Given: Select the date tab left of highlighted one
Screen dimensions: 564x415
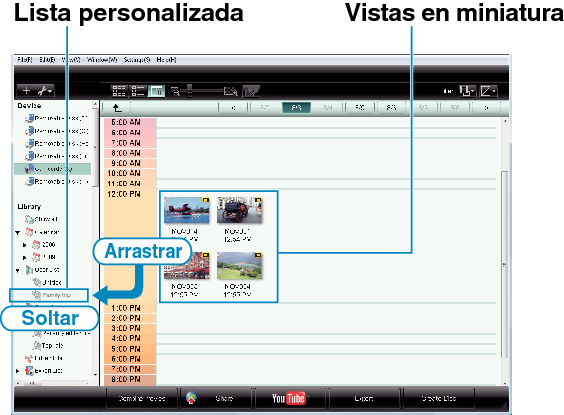Looking at the screenshot, I should [265, 108].
